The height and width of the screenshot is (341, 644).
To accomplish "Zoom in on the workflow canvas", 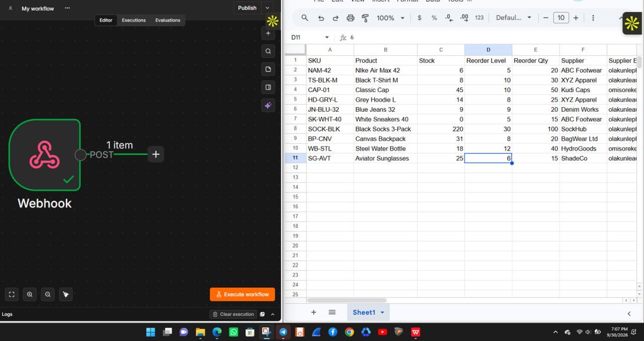I will pyautogui.click(x=30, y=294).
